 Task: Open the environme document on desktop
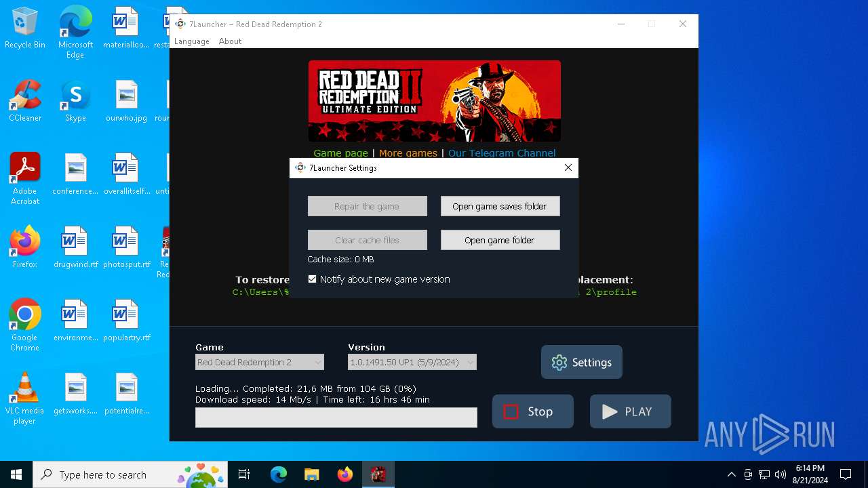click(x=75, y=321)
